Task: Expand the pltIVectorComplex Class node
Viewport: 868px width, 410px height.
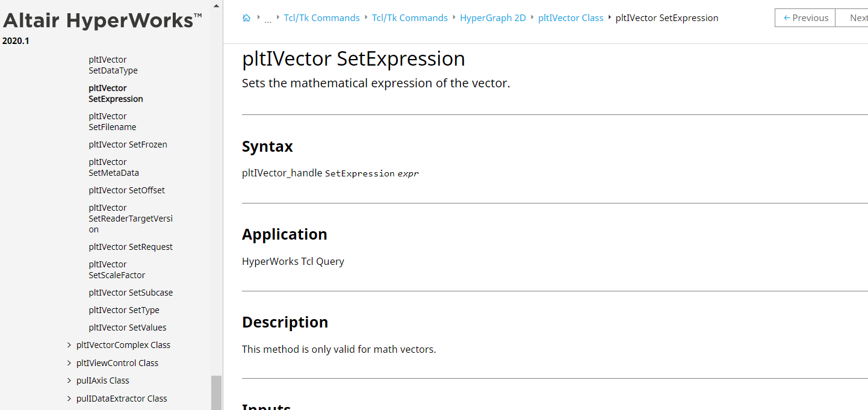Action: tap(69, 346)
